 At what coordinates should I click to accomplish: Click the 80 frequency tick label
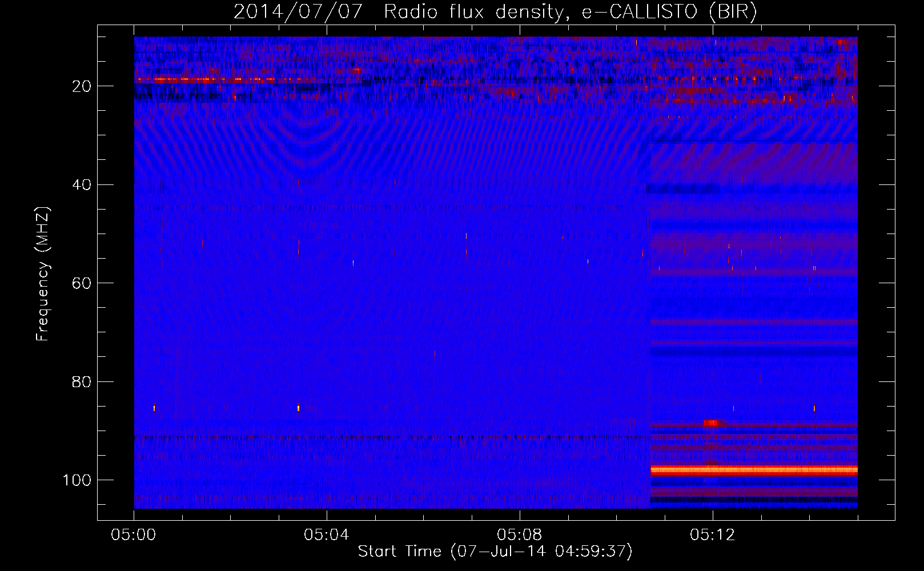pyautogui.click(x=82, y=381)
